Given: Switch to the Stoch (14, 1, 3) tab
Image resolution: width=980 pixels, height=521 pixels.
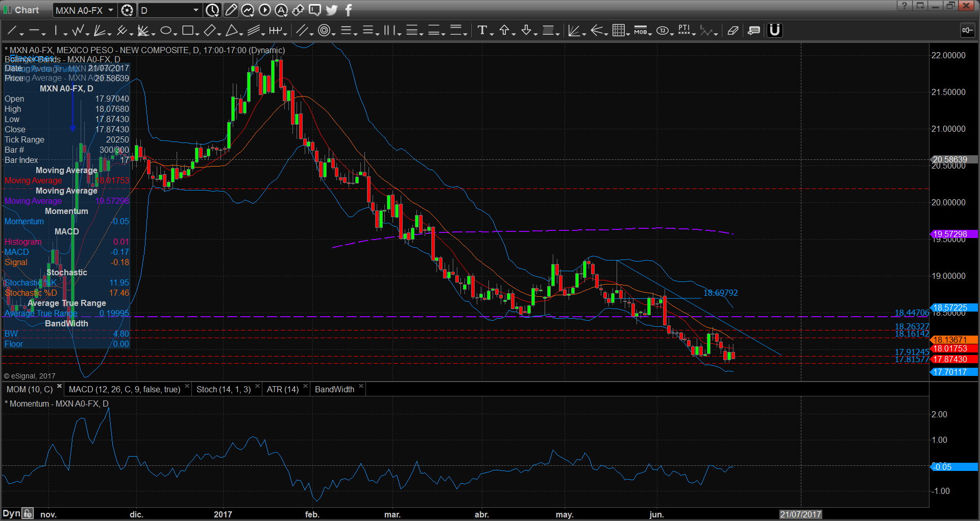Looking at the screenshot, I should 224,390.
